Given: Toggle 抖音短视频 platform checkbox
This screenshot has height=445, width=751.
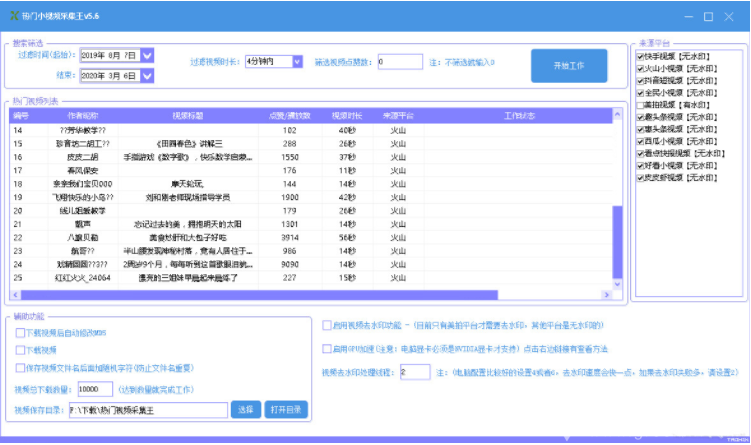Looking at the screenshot, I should (x=640, y=80).
